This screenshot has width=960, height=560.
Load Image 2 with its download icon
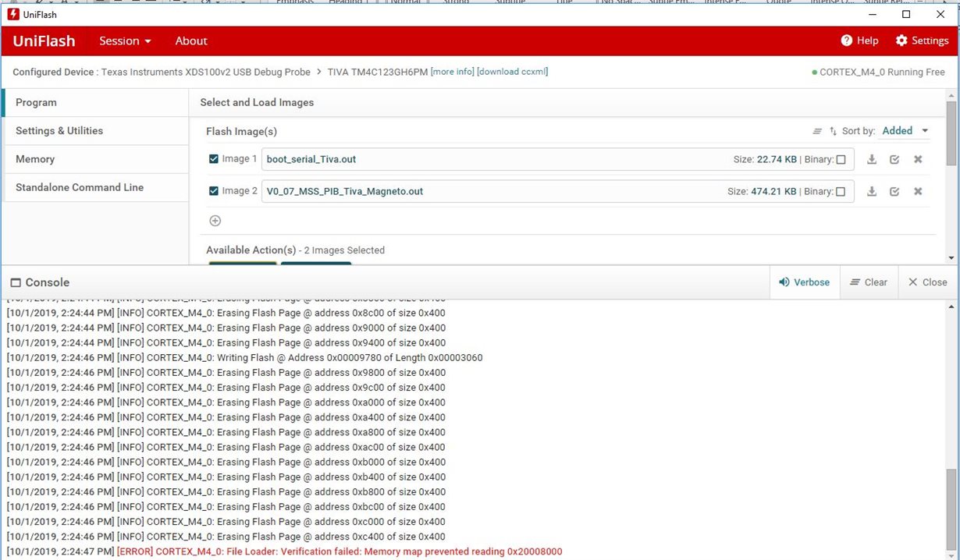[872, 191]
